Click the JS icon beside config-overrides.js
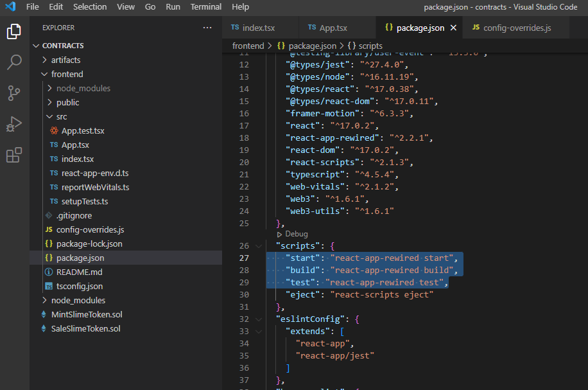 tap(49, 229)
